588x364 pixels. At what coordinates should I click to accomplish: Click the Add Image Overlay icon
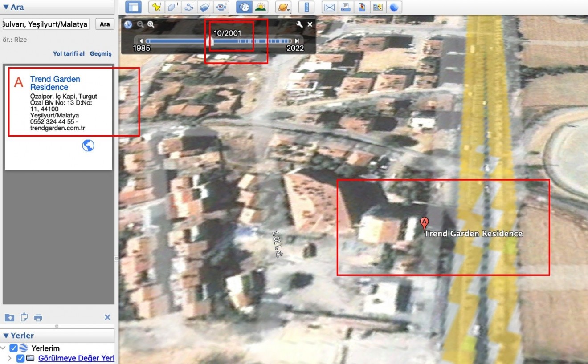pyautogui.click(x=205, y=7)
